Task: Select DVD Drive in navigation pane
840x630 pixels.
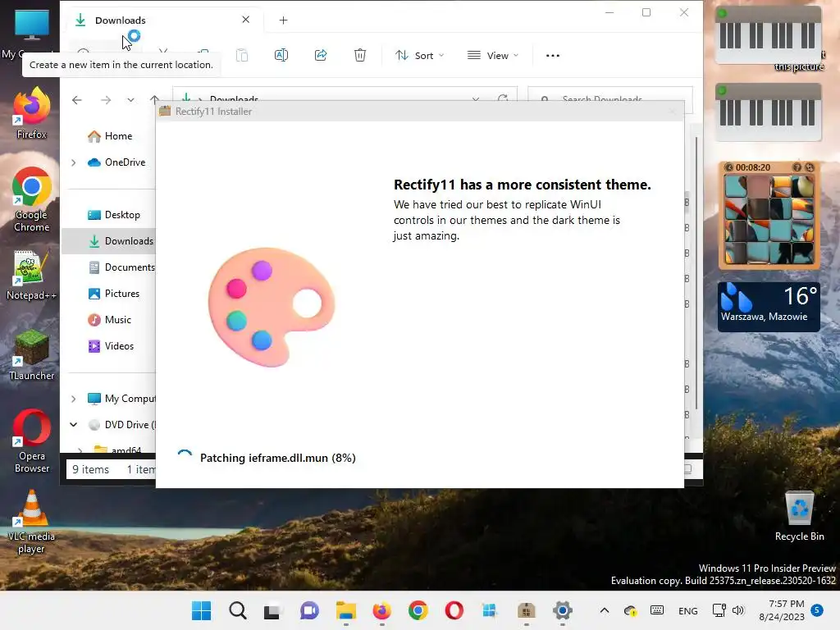Action: 121,425
